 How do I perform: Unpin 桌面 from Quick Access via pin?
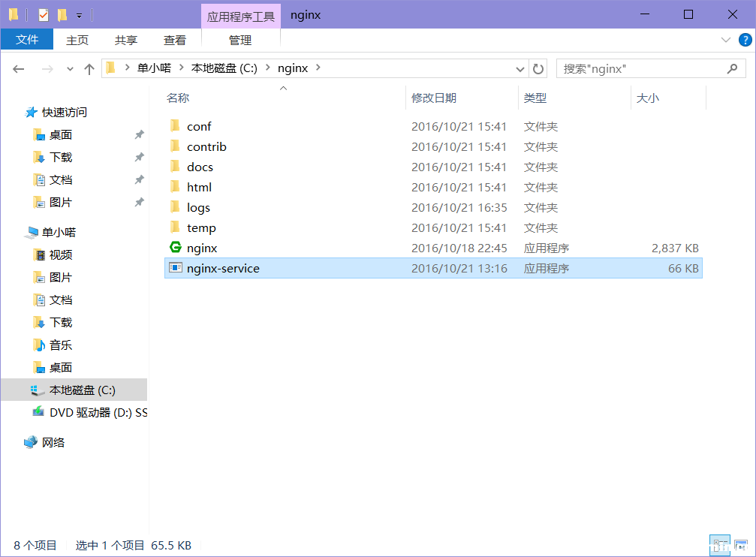tap(140, 134)
